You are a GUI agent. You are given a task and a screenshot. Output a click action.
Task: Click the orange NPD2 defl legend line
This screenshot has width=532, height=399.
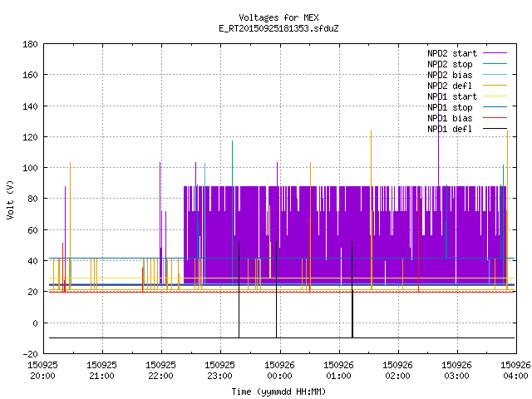(x=495, y=85)
